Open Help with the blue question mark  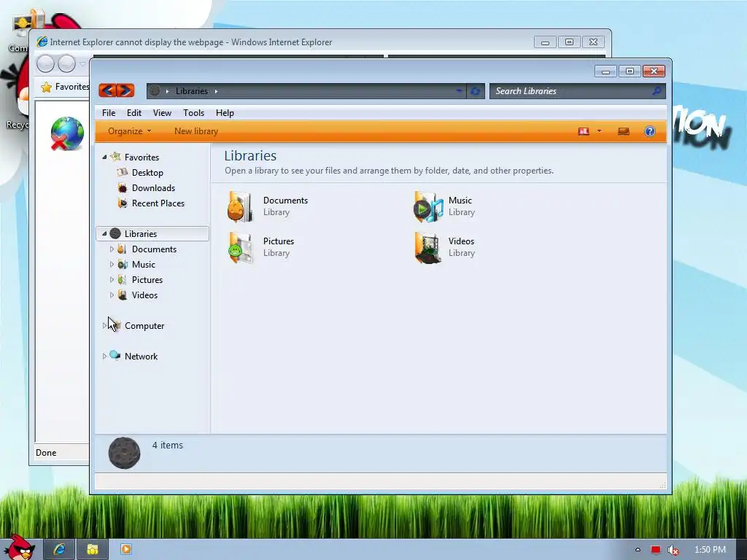(x=650, y=131)
